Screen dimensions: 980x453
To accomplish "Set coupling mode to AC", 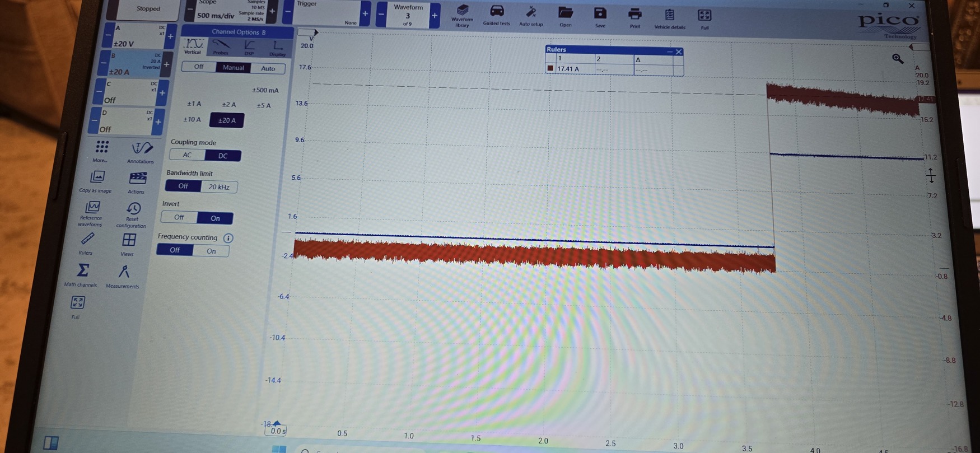I will [188, 155].
